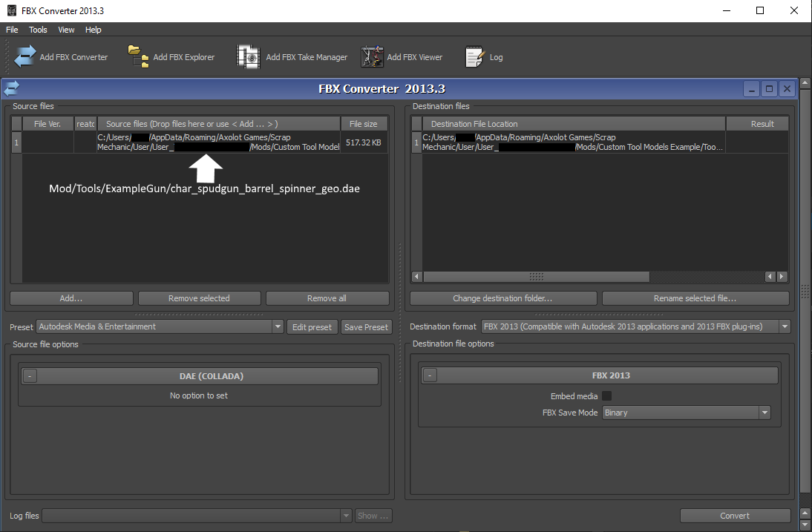Open the View menu
Image resolution: width=812 pixels, height=532 pixels.
pyautogui.click(x=66, y=30)
